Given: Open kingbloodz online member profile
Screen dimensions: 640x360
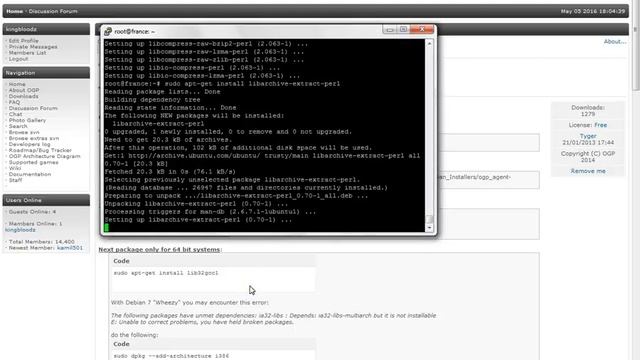Looking at the screenshot, I should coord(20,230).
